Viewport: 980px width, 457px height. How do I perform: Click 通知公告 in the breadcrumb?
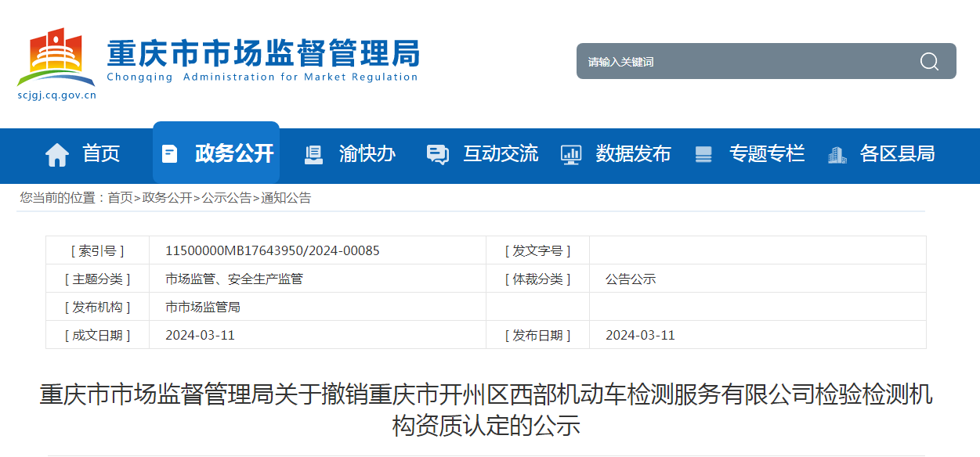coord(286,198)
